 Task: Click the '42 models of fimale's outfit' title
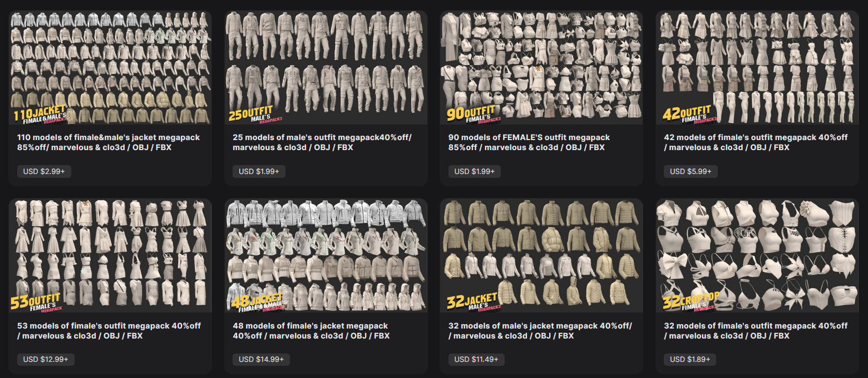(756, 142)
